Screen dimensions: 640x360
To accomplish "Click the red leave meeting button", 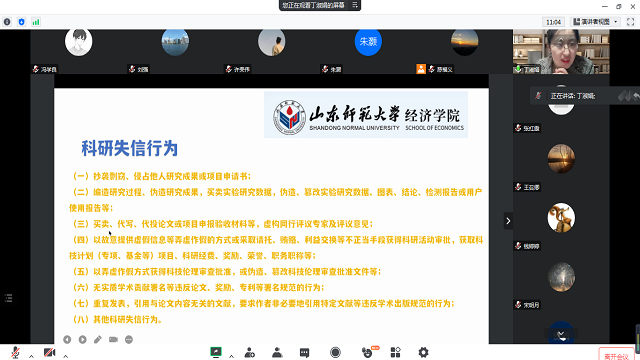I will (x=616, y=355).
